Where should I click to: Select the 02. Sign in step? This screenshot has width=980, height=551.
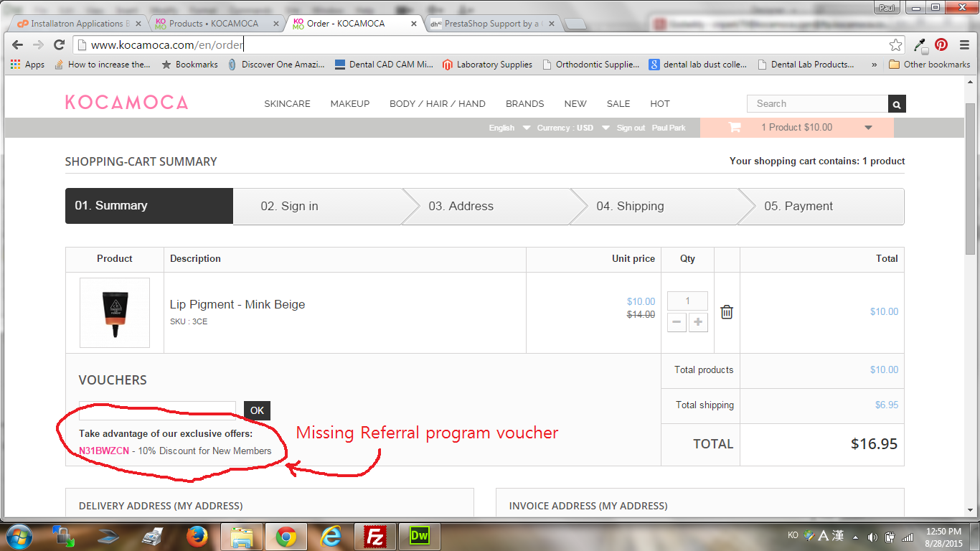pyautogui.click(x=318, y=206)
